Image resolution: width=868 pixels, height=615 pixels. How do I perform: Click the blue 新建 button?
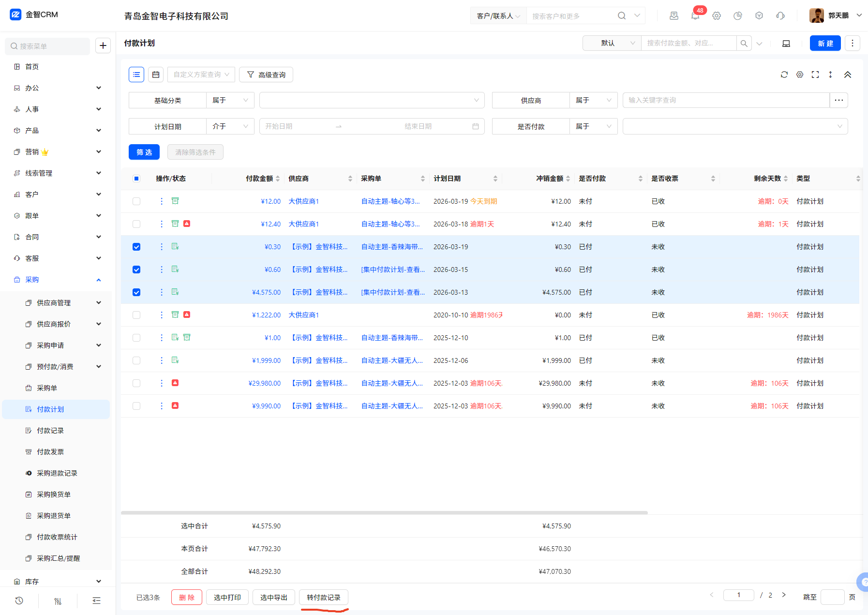coord(825,43)
